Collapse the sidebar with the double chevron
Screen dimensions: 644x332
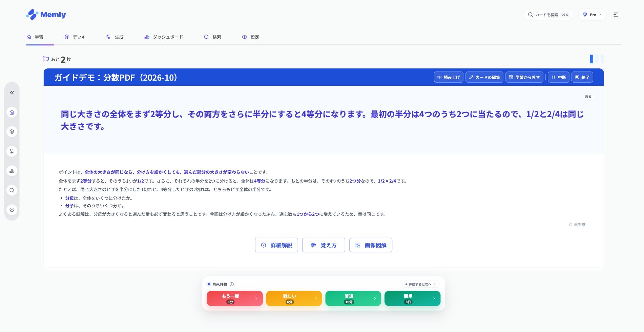click(x=12, y=93)
